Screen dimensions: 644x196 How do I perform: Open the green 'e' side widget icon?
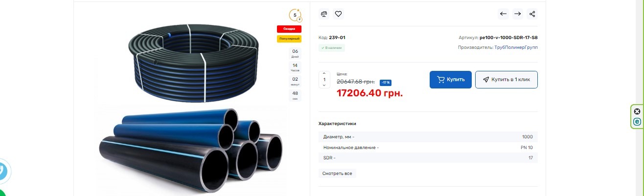click(637, 122)
